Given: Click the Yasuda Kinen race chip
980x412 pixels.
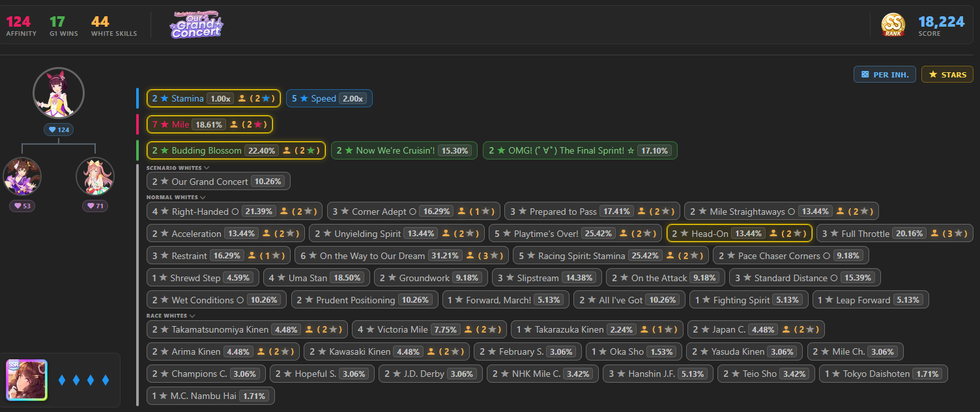Looking at the screenshot, I should (x=745, y=351).
